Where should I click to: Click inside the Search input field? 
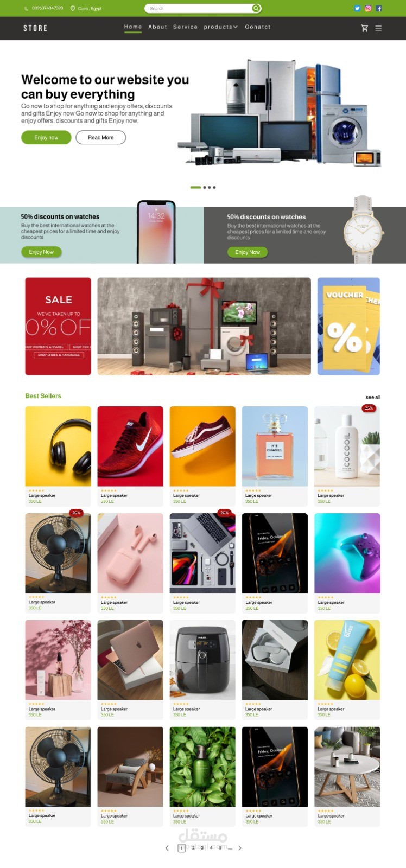click(x=198, y=8)
